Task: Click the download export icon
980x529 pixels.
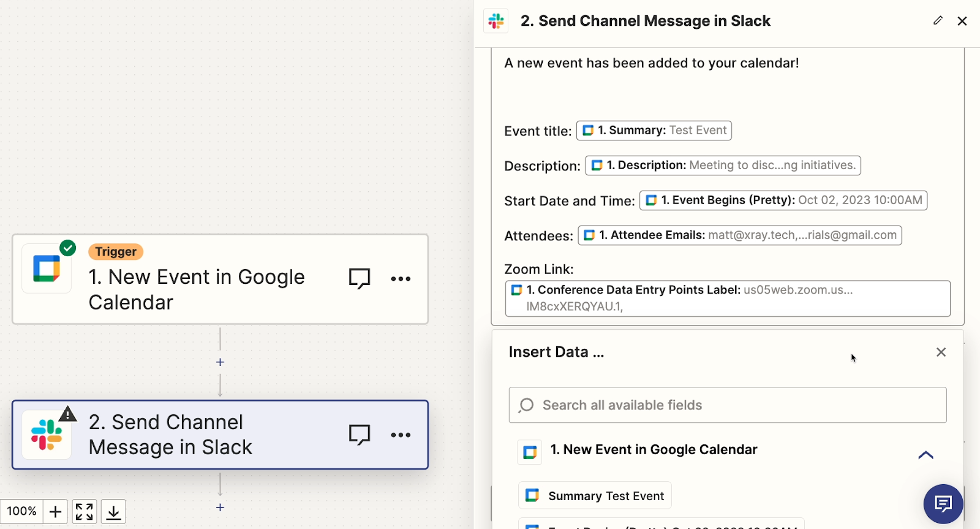Action: pos(113,511)
